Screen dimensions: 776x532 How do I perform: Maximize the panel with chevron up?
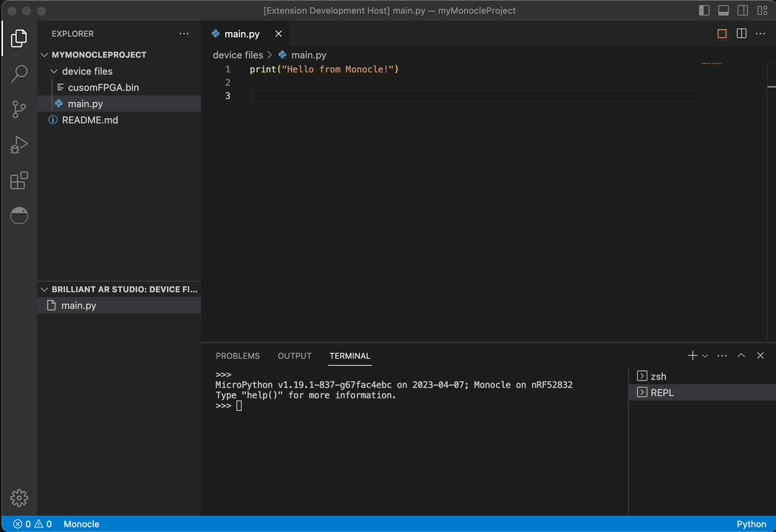[x=741, y=355]
